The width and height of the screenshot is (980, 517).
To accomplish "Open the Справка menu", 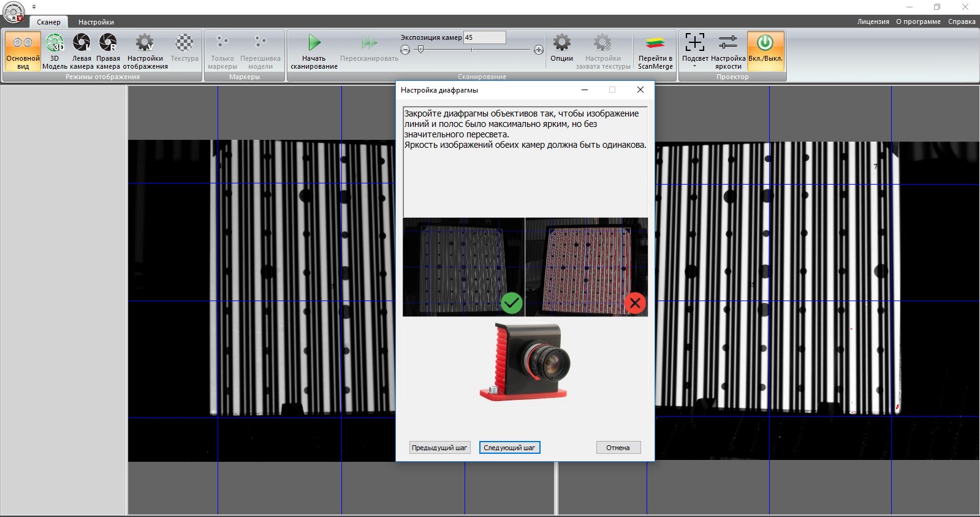I will coord(961,21).
